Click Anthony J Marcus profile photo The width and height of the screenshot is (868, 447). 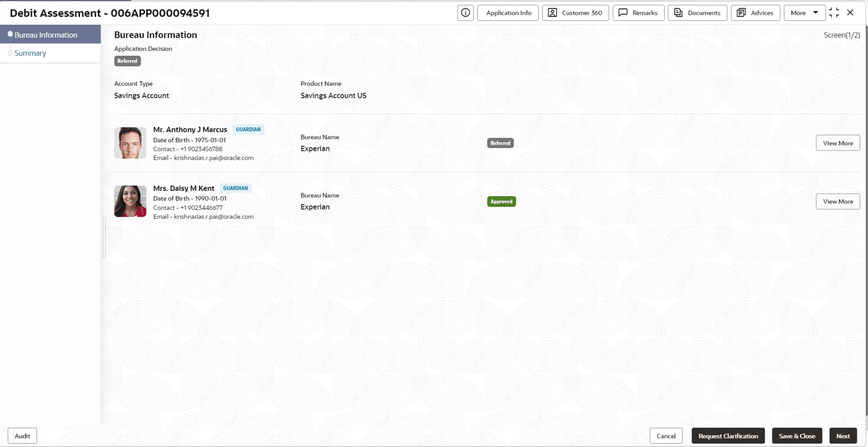tap(130, 143)
